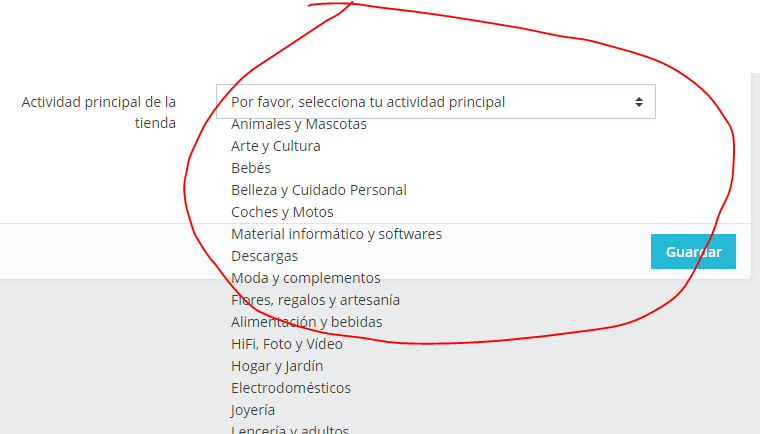
Task: Pick 'HiFi, Foto y Vídeo' option
Action: tap(286, 344)
